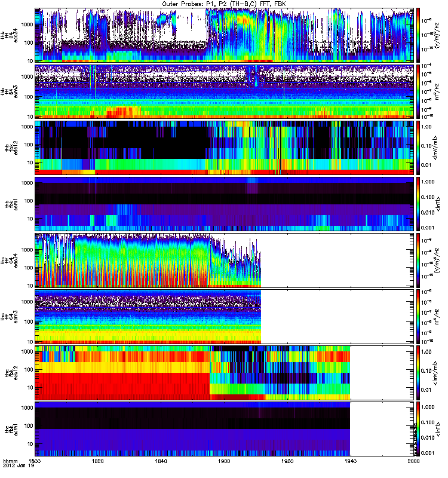The height and width of the screenshot is (478, 448).
Task: Click the thb fbk edc12 filter bank panel
Action: click(224, 148)
